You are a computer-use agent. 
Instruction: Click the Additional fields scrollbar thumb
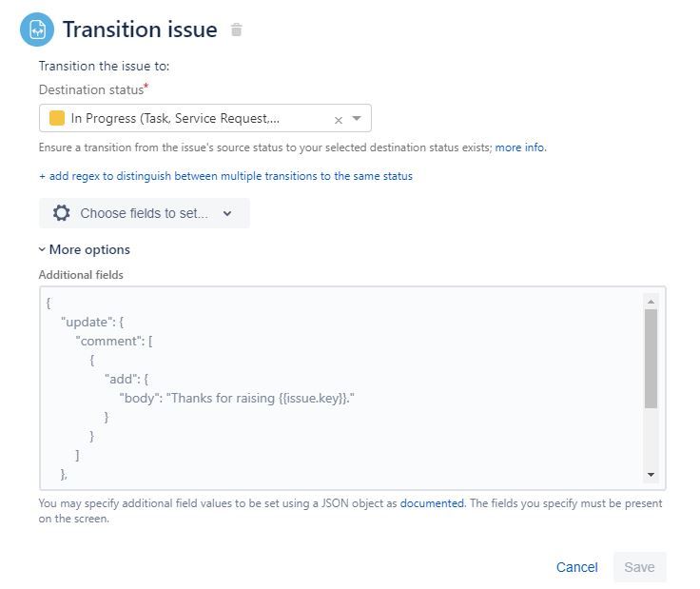(651, 359)
